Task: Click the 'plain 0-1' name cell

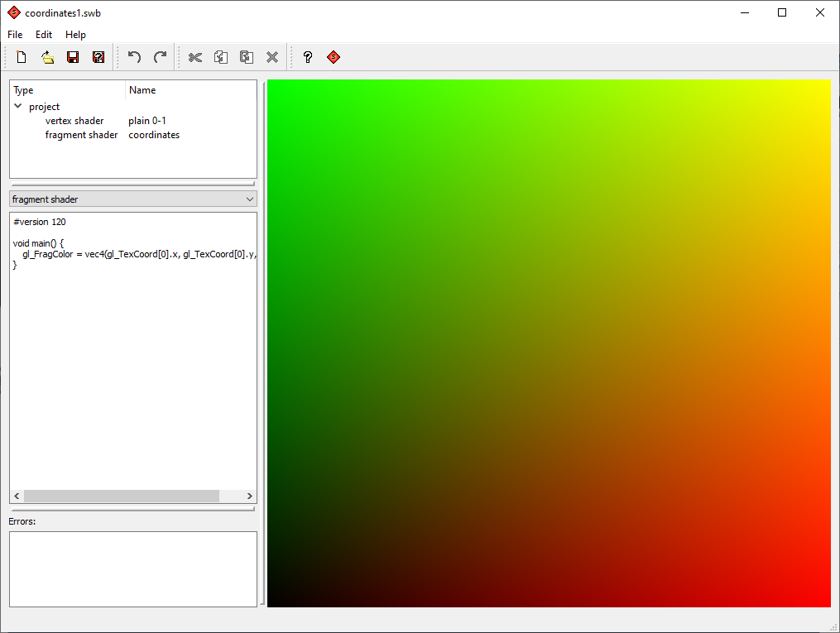Action: coord(147,121)
